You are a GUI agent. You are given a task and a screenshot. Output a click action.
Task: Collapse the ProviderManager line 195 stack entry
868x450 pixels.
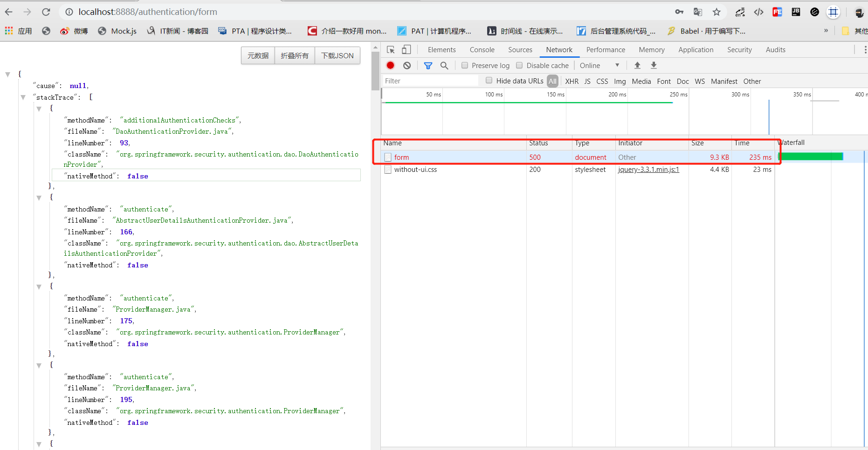pyautogui.click(x=39, y=365)
